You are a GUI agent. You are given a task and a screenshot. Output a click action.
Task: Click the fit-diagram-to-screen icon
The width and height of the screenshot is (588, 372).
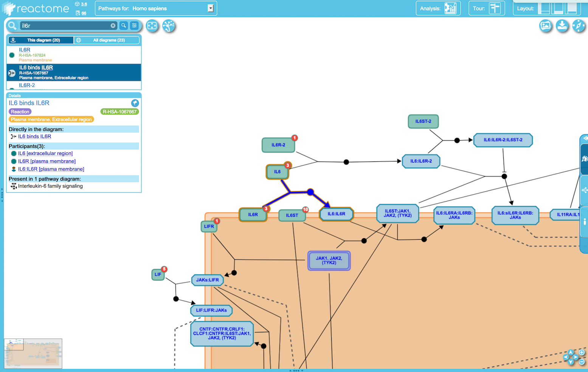pos(152,26)
